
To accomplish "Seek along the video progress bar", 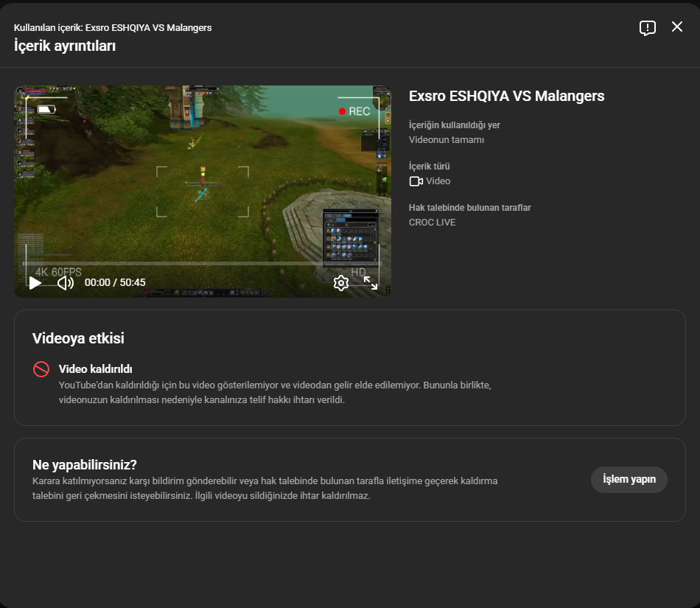I will 202,263.
